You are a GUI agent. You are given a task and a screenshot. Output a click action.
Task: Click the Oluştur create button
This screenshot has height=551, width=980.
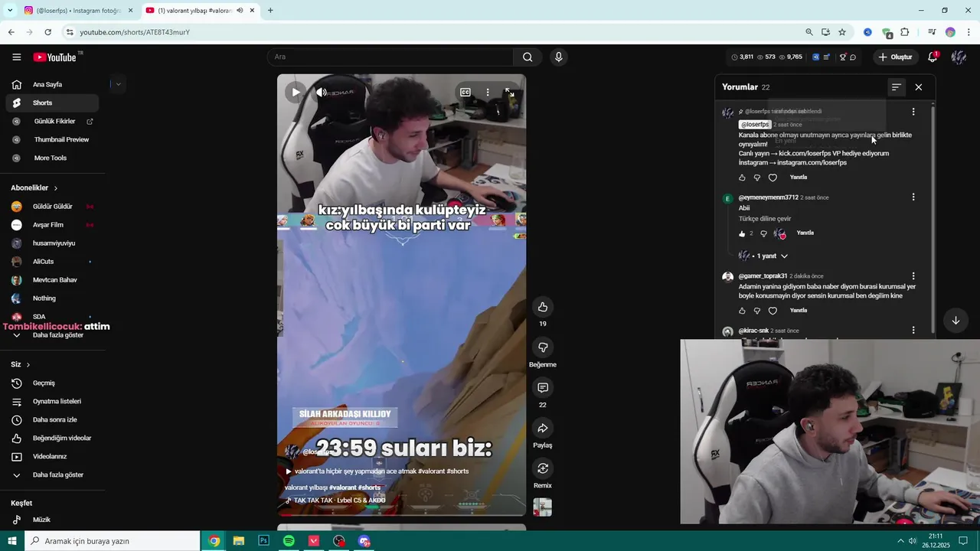coord(895,57)
